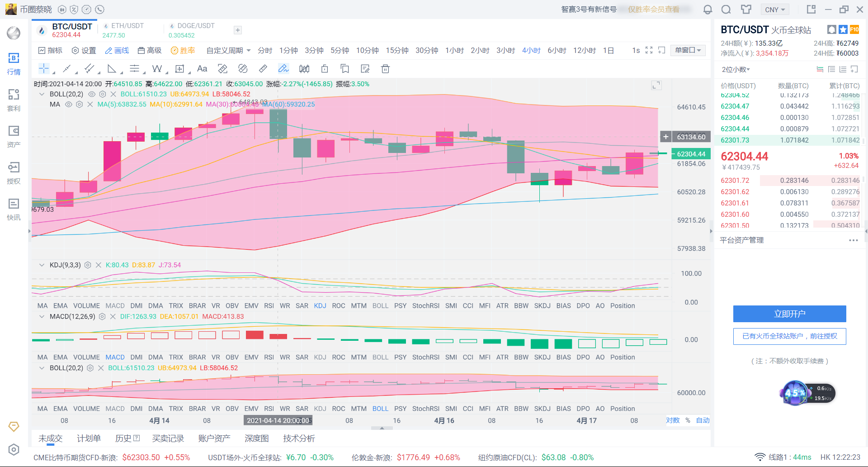The height and width of the screenshot is (467, 868).
Task: Open the skin theme shirt icon
Action: (746, 10)
